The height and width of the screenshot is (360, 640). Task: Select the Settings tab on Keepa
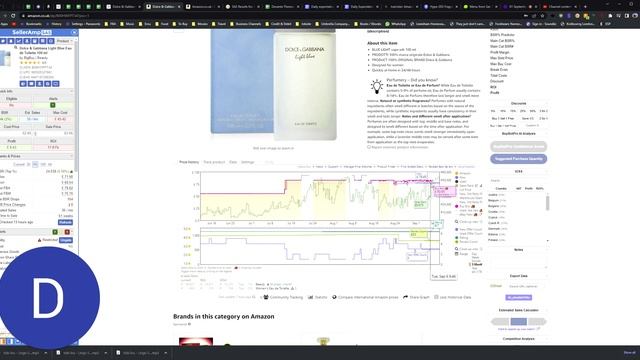[247, 162]
